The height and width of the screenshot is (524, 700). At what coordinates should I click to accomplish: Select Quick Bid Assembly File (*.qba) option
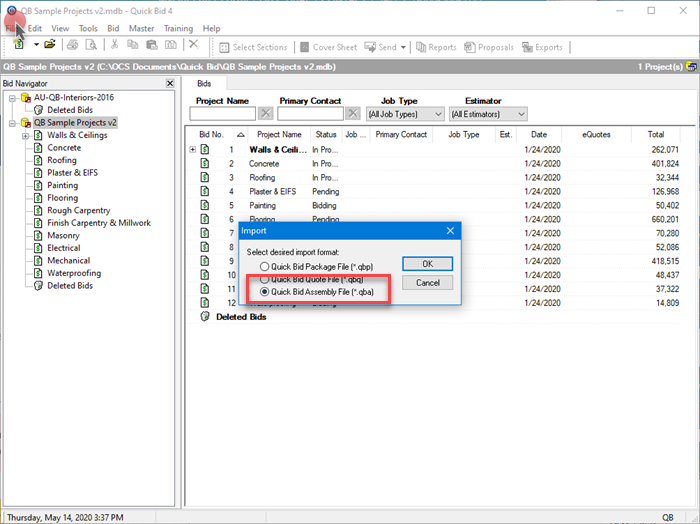pyautogui.click(x=317, y=292)
